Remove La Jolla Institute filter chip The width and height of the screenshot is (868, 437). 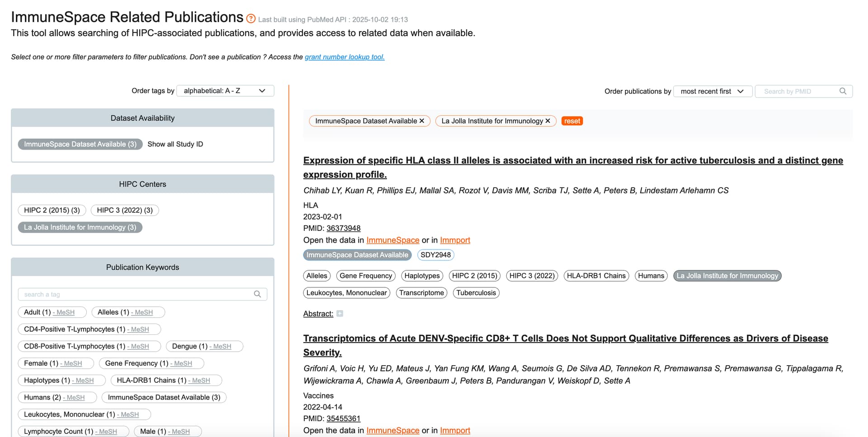coord(548,121)
